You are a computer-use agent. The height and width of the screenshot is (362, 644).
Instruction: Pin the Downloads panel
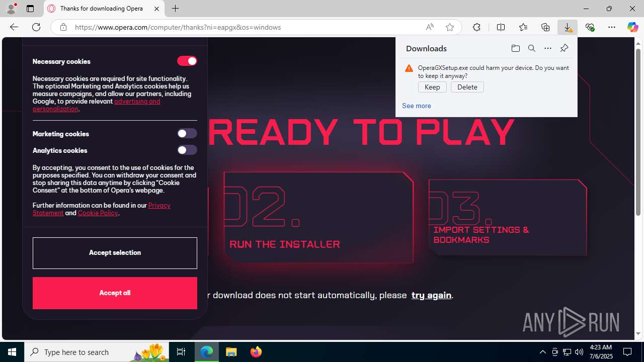pos(564,48)
